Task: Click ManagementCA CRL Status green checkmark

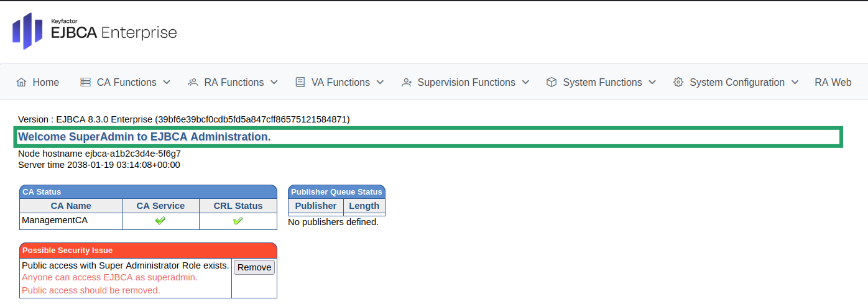Action: tap(238, 221)
